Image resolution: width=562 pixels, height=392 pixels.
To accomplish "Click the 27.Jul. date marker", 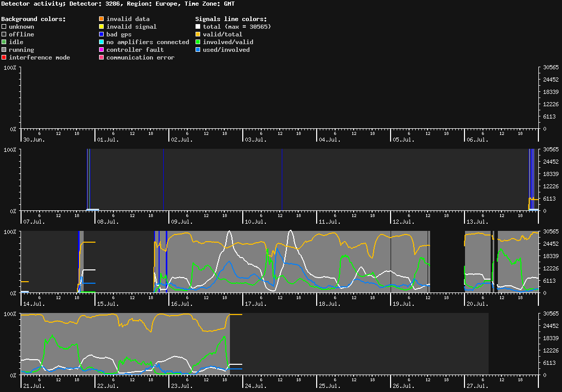I will click(477, 386).
